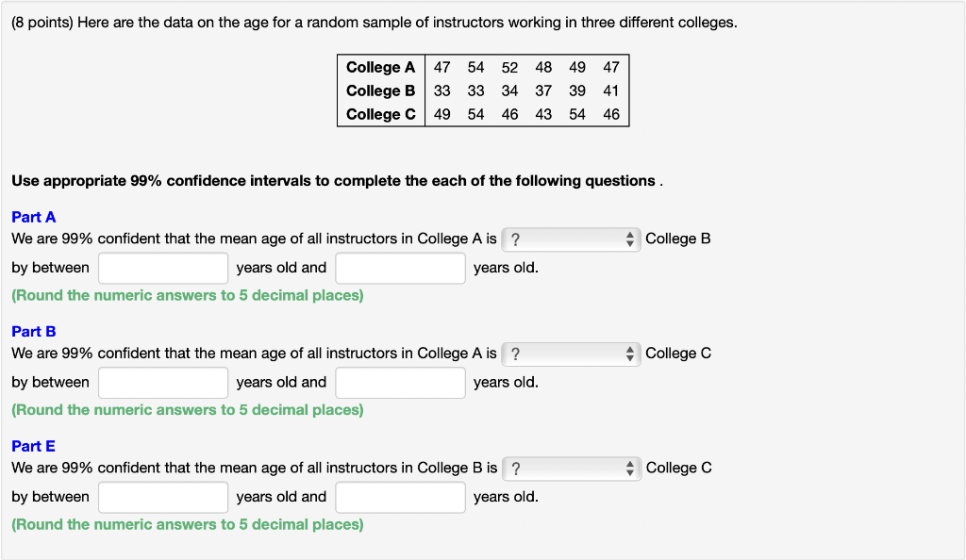This screenshot has height=560, width=966.
Task: Click the up-down stepper on Part A dropdown
Action: click(x=630, y=239)
